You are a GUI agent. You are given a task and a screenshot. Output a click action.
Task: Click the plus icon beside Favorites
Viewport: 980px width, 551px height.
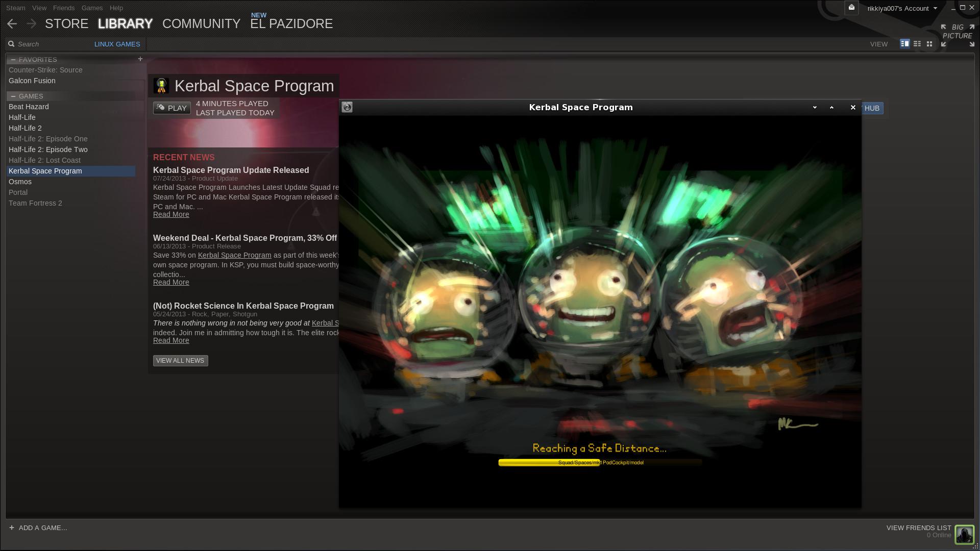[140, 59]
